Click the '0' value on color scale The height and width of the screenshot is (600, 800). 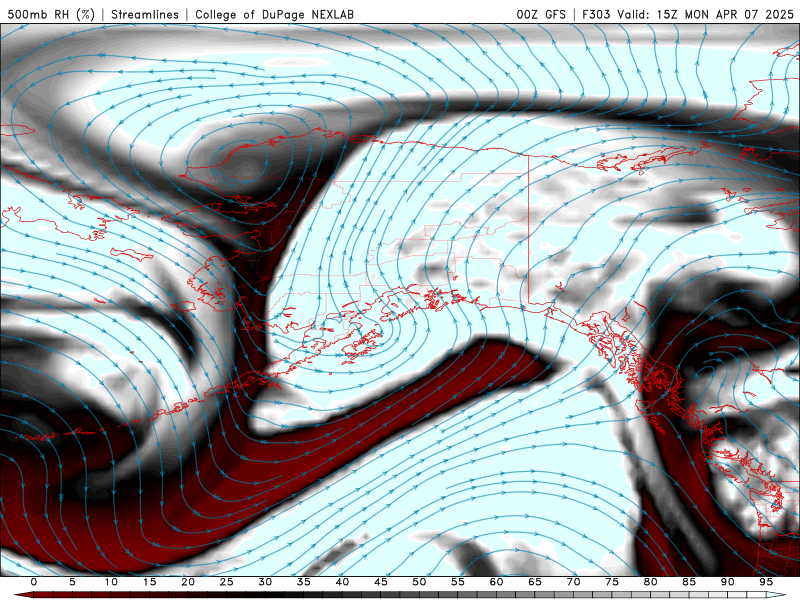(34, 582)
